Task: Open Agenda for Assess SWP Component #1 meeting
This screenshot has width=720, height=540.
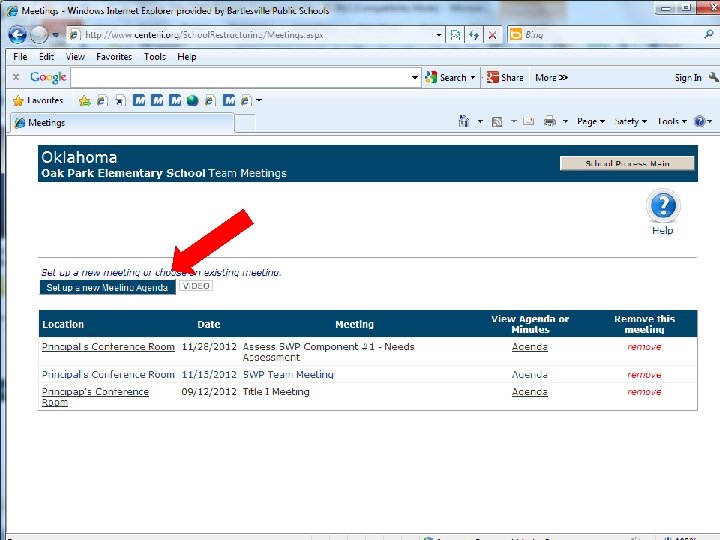Action: (529, 347)
